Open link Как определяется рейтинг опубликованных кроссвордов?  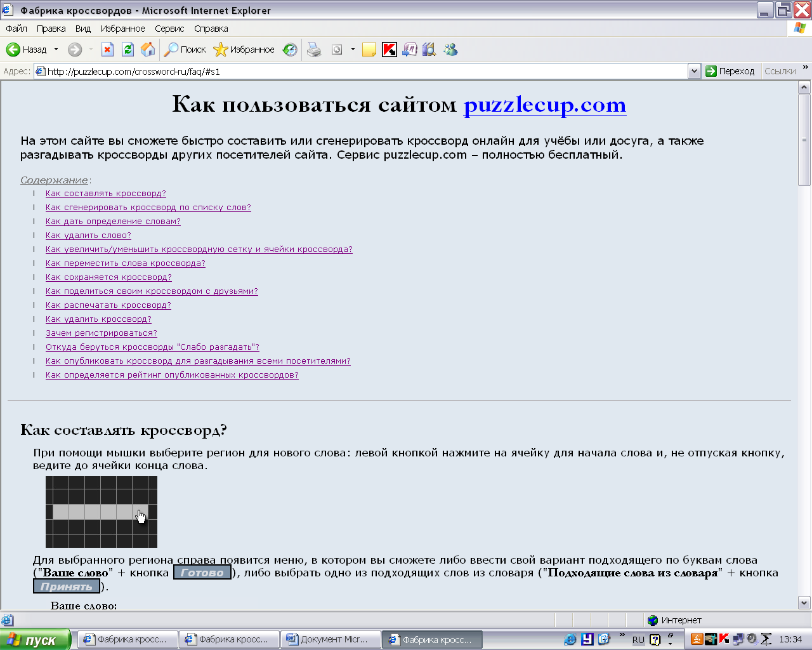click(x=172, y=375)
